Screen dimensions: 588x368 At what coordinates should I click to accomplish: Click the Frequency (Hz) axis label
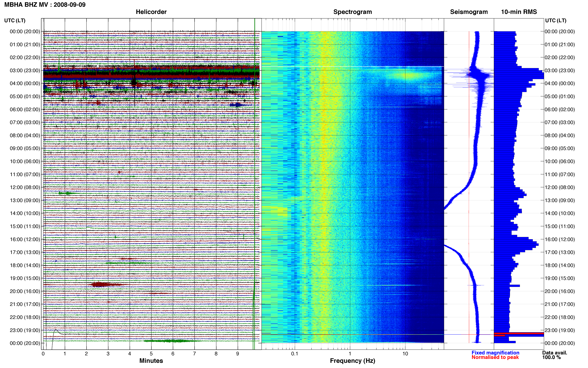352,361
